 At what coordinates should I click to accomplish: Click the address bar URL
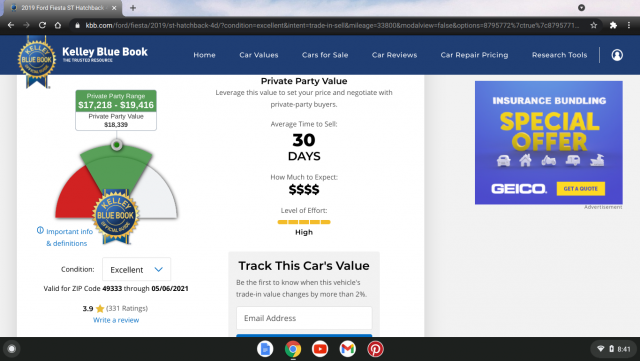[332, 25]
